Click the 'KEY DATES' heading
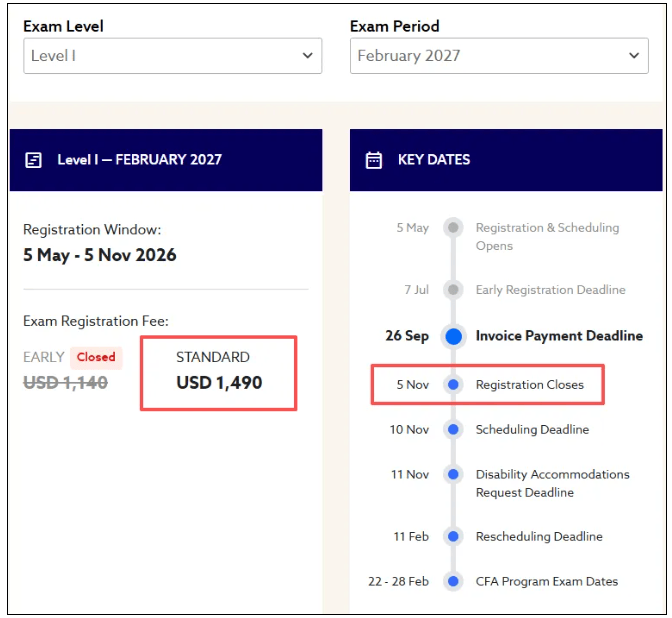 click(x=434, y=160)
